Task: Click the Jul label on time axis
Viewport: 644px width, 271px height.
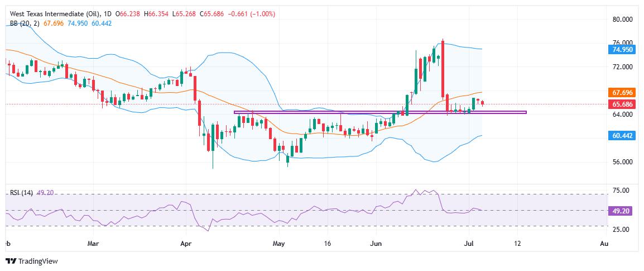Action: 469,244
